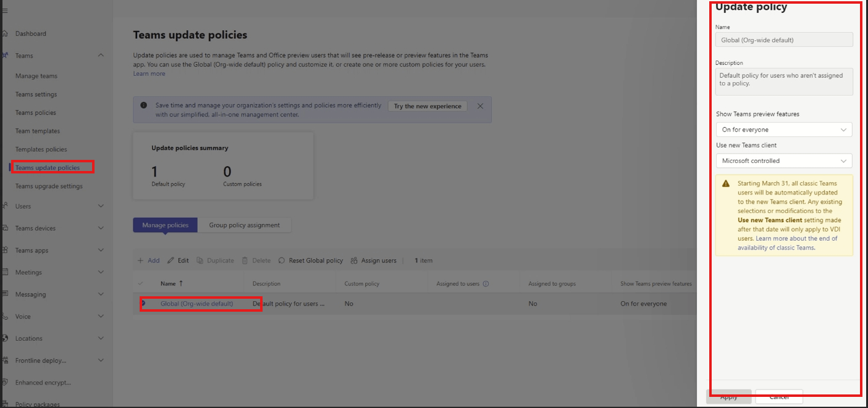Delete the selected policy
The width and height of the screenshot is (868, 408).
pyautogui.click(x=256, y=260)
